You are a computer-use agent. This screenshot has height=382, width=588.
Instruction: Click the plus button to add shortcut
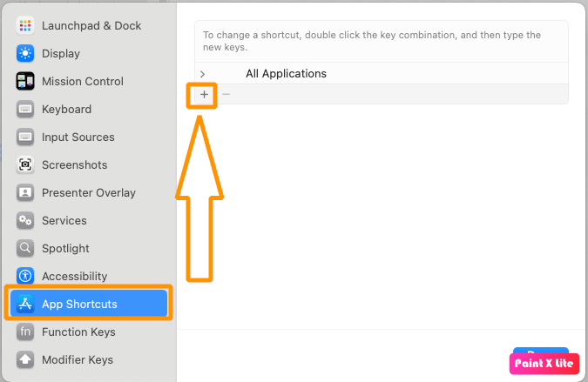[x=204, y=94]
